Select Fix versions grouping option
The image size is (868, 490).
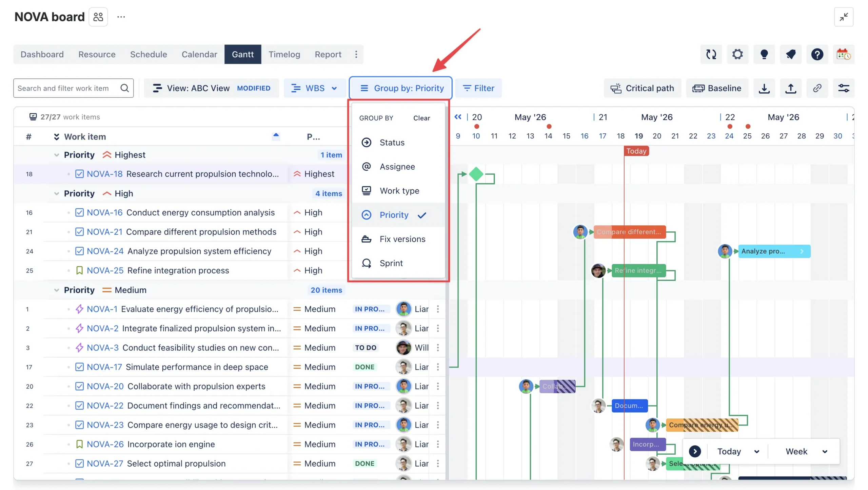(x=398, y=239)
